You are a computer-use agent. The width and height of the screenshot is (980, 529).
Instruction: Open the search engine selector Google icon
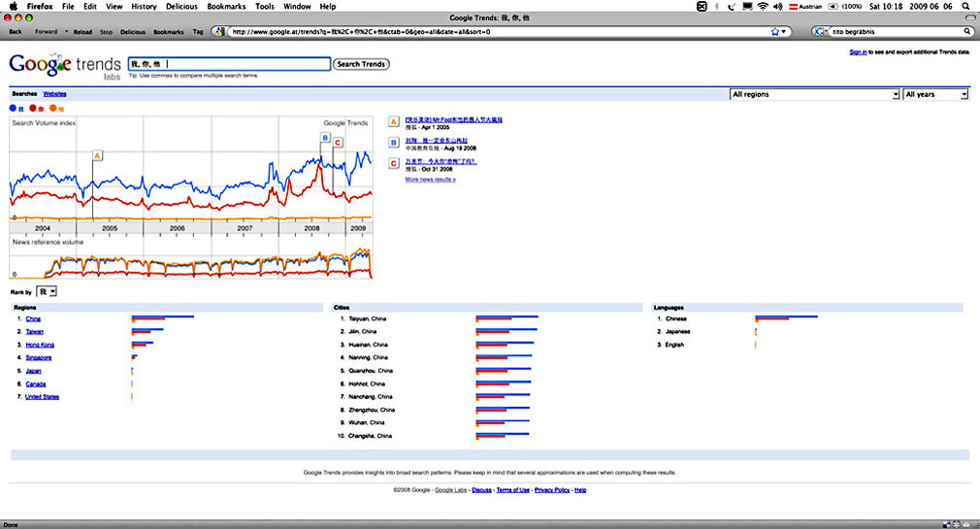pos(821,31)
